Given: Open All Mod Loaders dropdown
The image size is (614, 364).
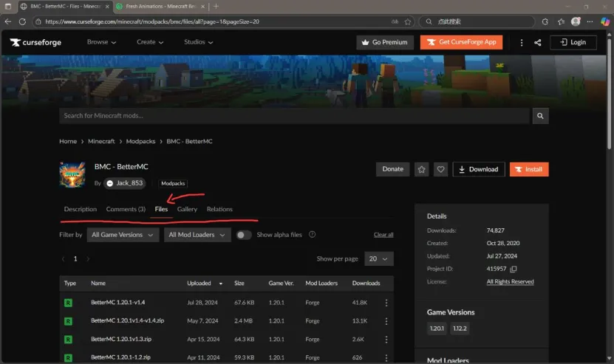Looking at the screenshot, I should 197,235.
